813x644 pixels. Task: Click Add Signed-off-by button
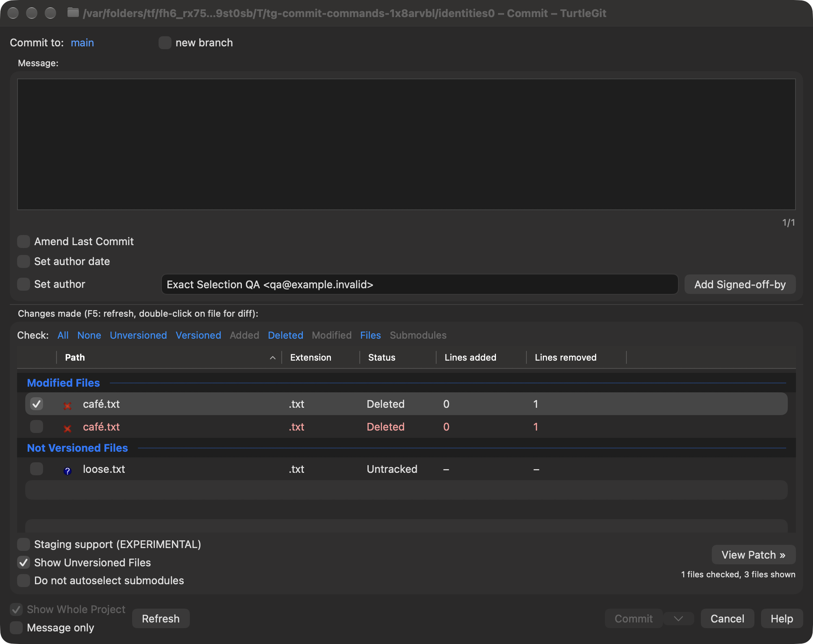(740, 285)
